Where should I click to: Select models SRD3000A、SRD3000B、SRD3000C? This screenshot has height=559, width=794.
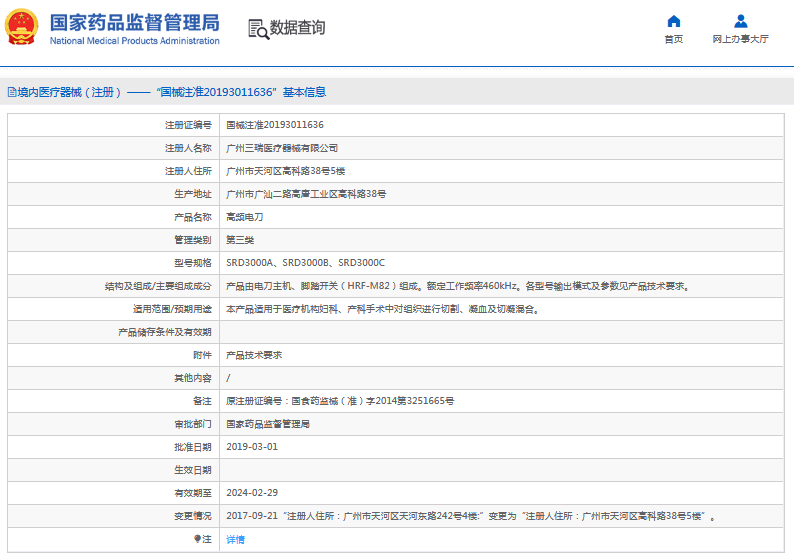[x=305, y=263]
